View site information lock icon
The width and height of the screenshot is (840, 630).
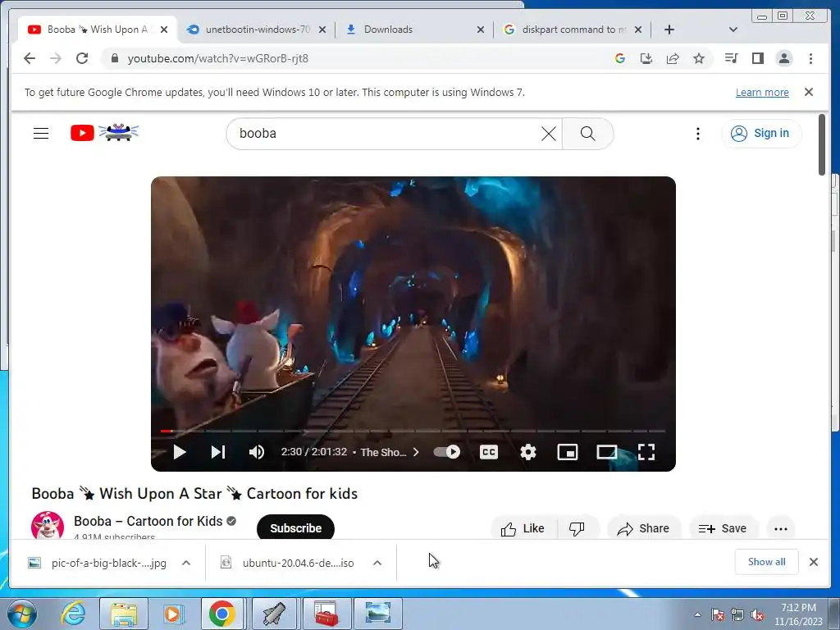tap(114, 58)
